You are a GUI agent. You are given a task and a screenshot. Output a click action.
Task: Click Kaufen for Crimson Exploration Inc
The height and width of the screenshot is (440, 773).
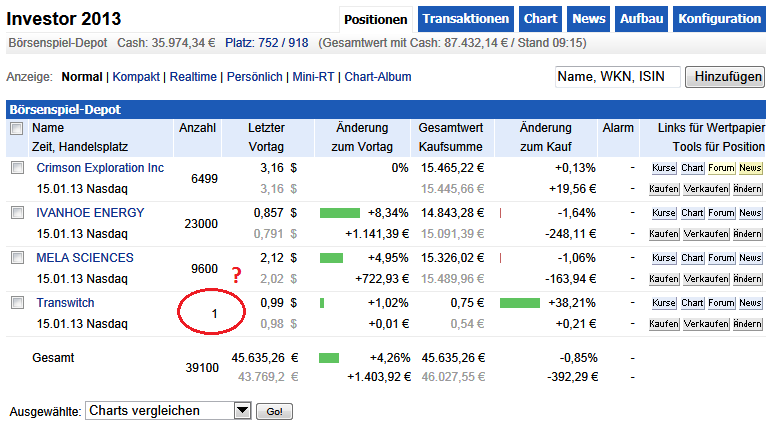tap(664, 188)
